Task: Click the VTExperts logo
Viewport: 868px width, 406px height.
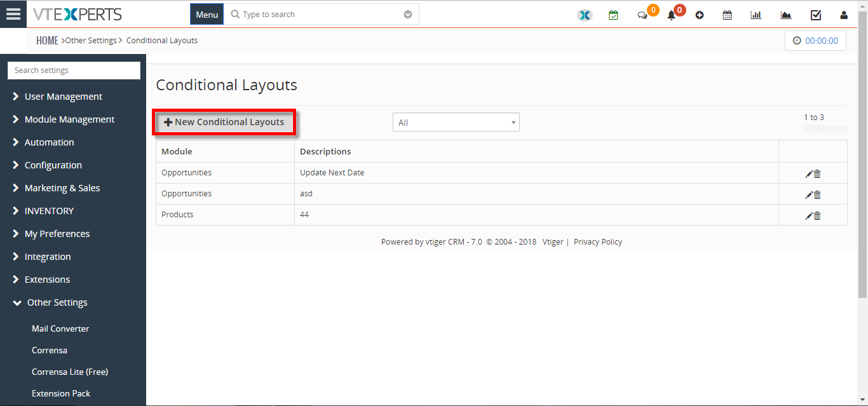Action: (78, 14)
